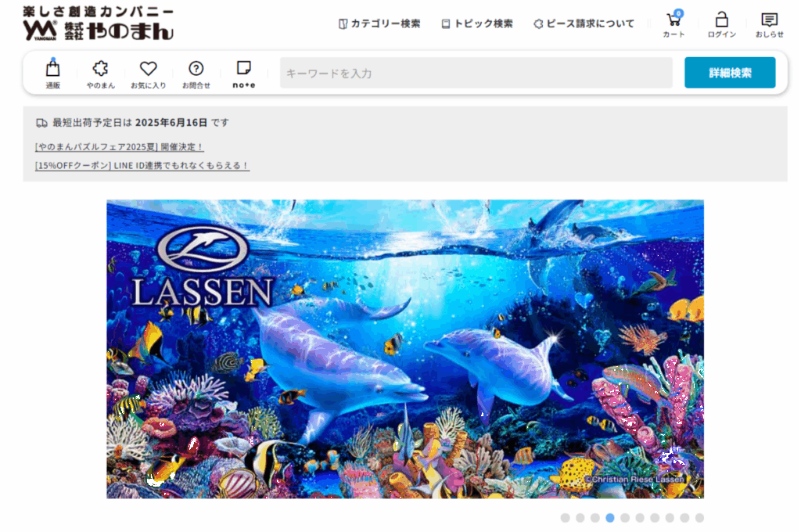Click the お問合せ question mark icon
The image size is (801, 532).
[x=196, y=69]
